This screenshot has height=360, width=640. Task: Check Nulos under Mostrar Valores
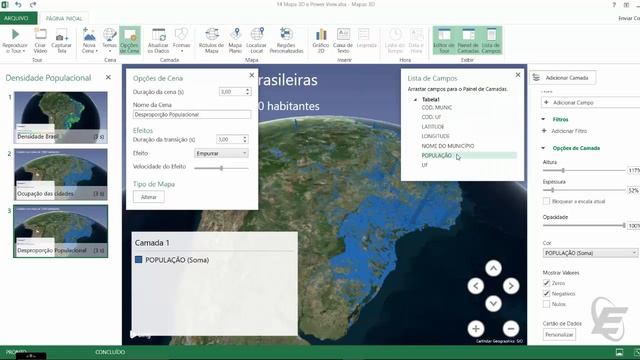click(547, 304)
